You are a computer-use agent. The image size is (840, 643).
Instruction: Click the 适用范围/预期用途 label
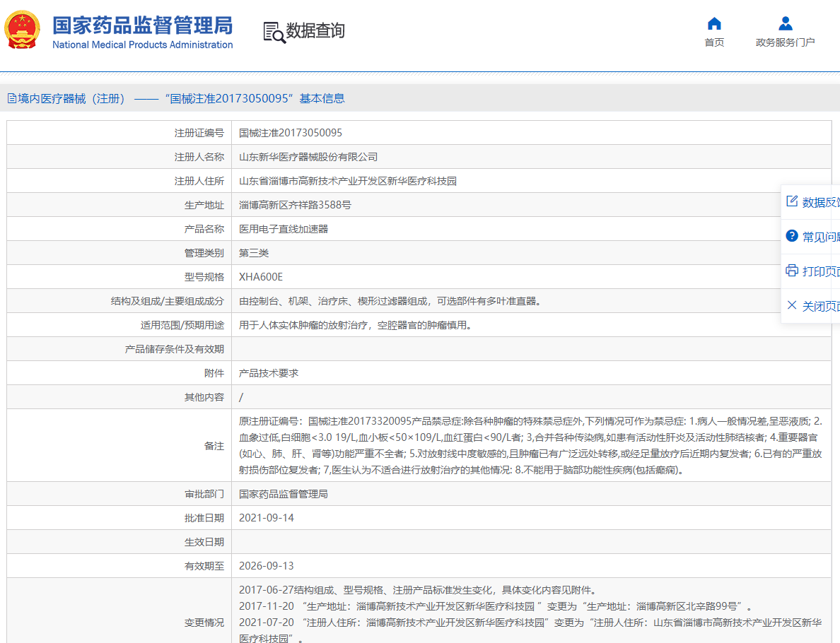(x=182, y=325)
